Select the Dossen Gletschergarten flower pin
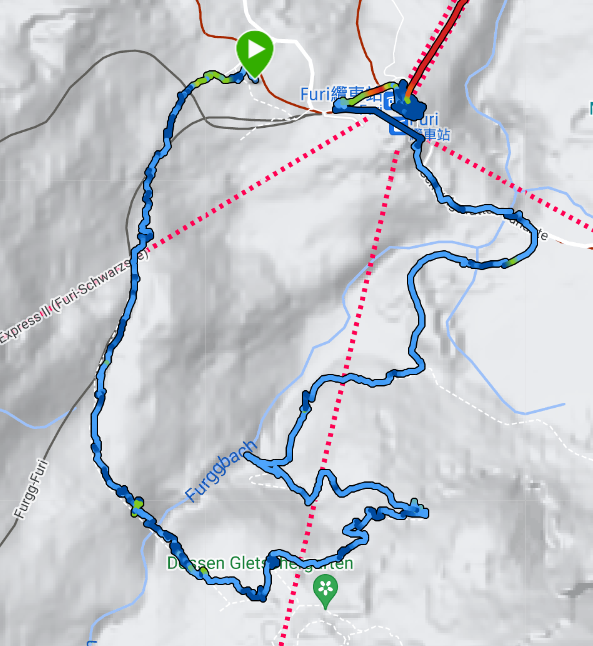Image resolution: width=593 pixels, height=646 pixels. point(325,592)
